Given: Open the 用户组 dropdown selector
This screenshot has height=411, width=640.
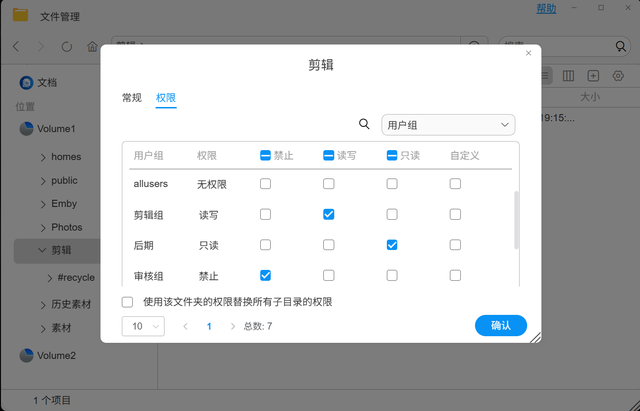Looking at the screenshot, I should click(x=448, y=124).
